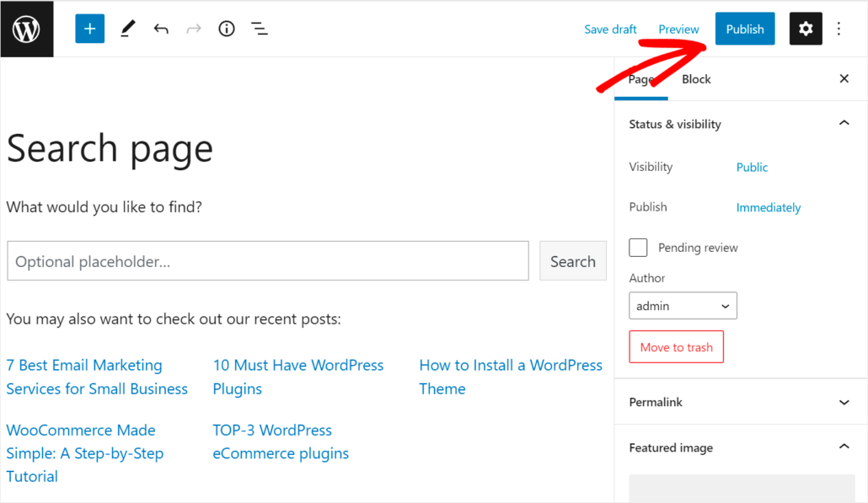View document details and word count

[x=226, y=28]
